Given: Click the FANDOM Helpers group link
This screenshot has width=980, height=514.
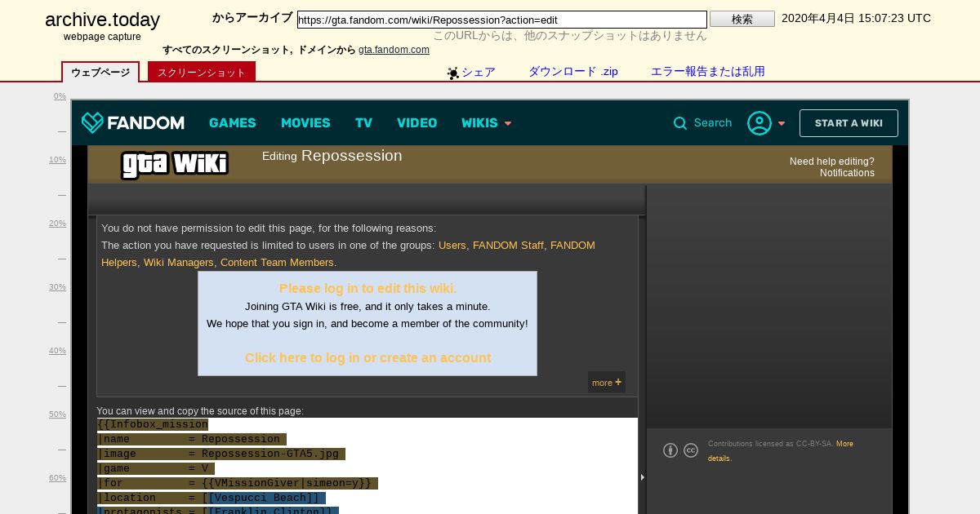Looking at the screenshot, I should pos(348,254).
